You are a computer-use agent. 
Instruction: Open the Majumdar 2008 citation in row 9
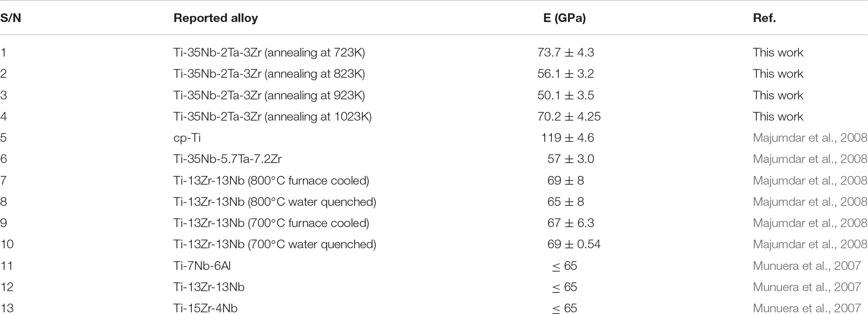tap(810, 223)
